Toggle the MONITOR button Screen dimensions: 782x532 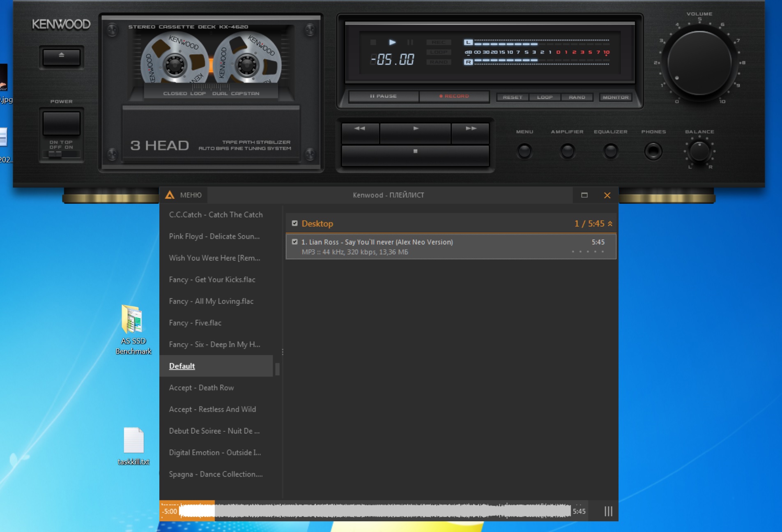click(x=615, y=97)
